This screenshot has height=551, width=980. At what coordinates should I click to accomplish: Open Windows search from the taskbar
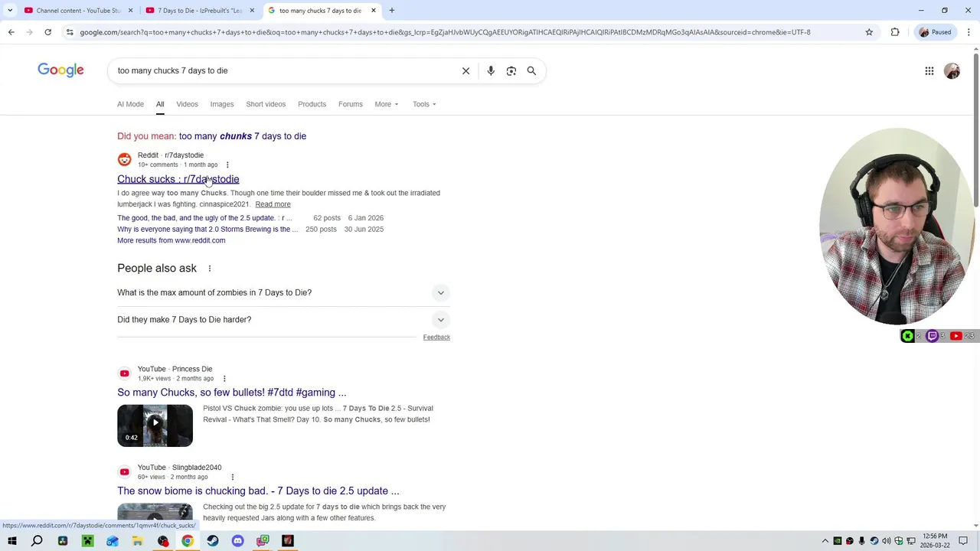point(37,541)
